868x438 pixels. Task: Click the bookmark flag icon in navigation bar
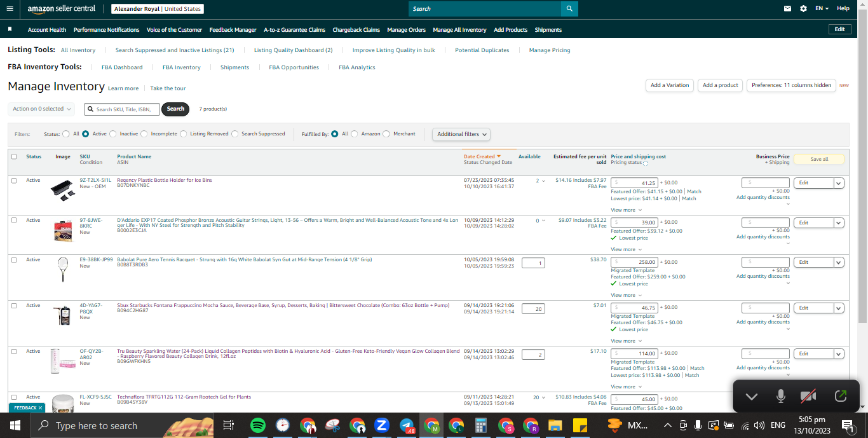pyautogui.click(x=10, y=29)
